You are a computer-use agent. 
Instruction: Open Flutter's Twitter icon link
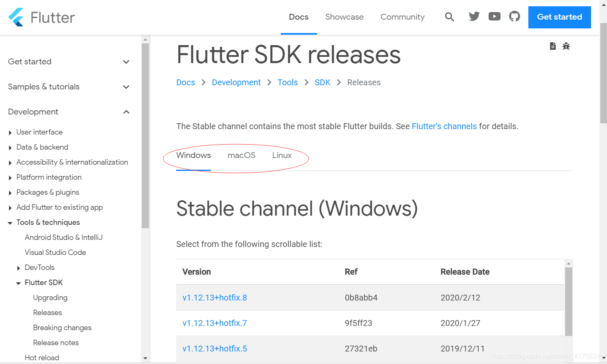(x=474, y=16)
